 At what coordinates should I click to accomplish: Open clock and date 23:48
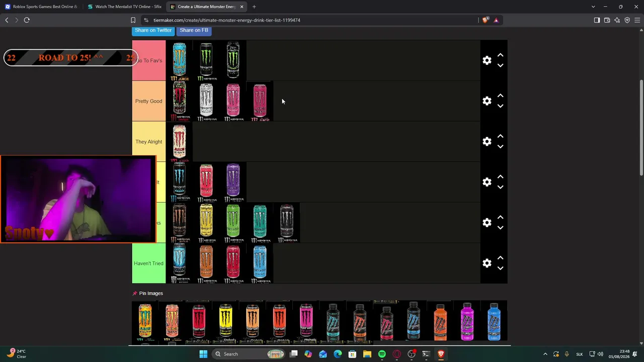[618, 354]
